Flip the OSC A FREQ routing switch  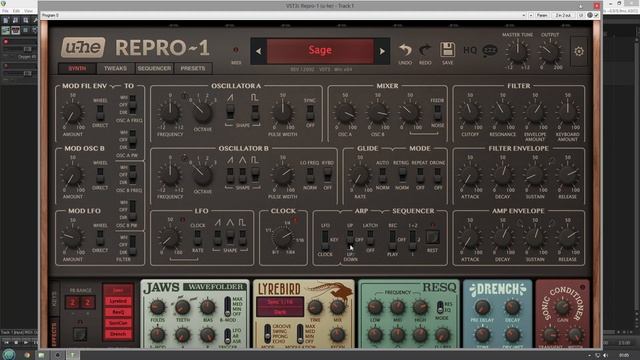click(133, 104)
